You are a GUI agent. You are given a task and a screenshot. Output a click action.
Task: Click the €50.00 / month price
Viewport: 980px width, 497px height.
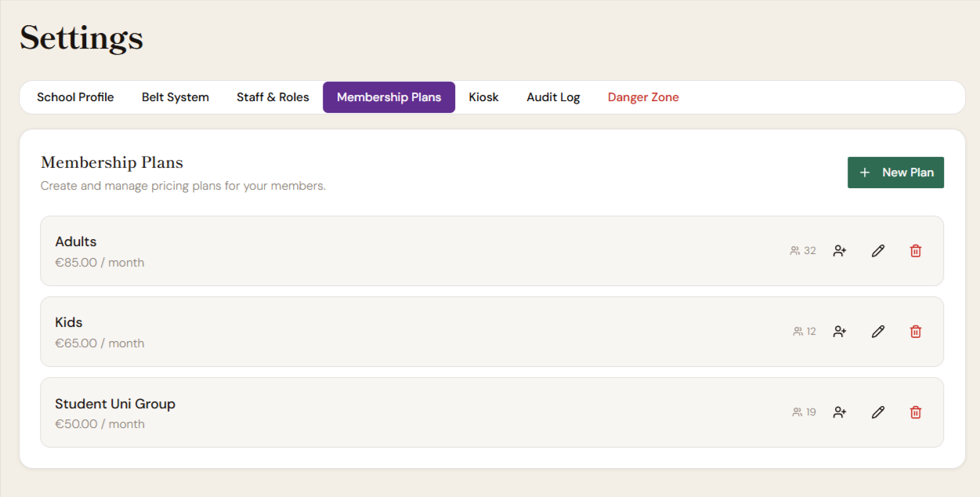[99, 424]
